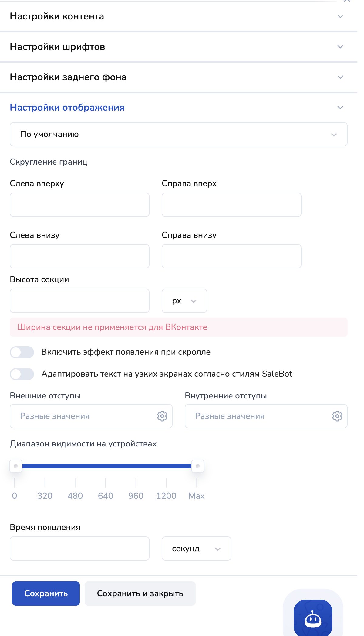The height and width of the screenshot is (636, 364).
Task: Click the Сохранить и закрыть button
Action: pos(140,593)
